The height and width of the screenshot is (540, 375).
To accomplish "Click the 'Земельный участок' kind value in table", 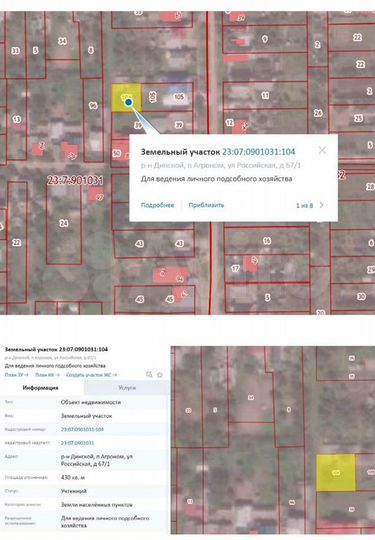I will click(86, 416).
